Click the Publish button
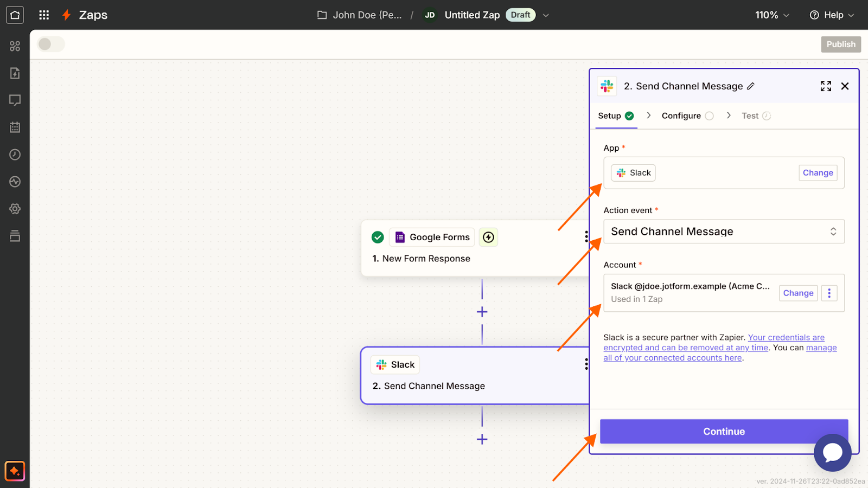This screenshot has width=868, height=488. click(x=841, y=44)
